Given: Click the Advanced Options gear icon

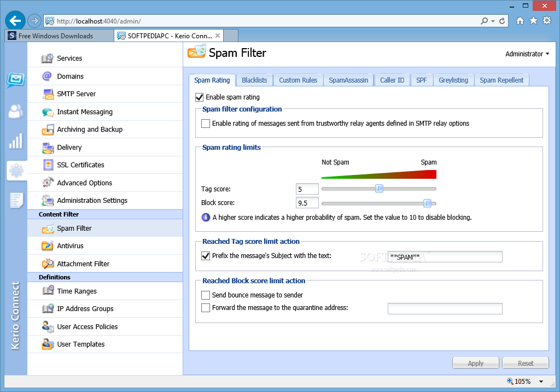Looking at the screenshot, I should [x=48, y=183].
